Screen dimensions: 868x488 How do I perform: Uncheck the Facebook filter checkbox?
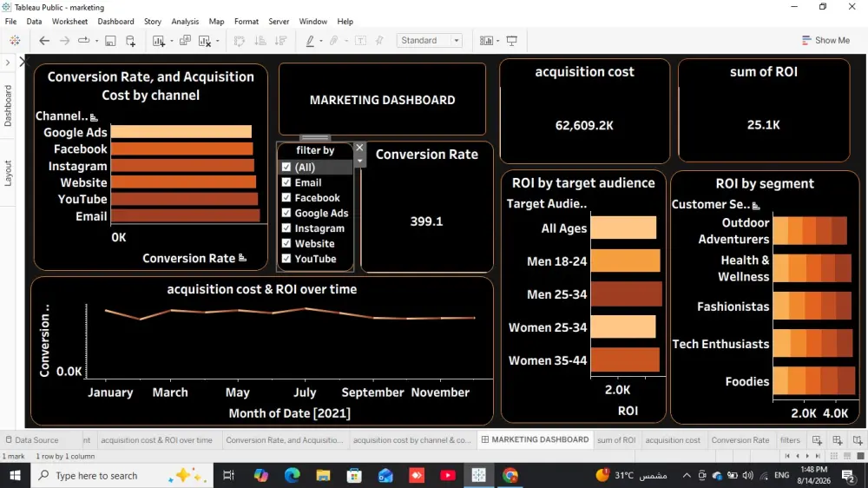[286, 197]
